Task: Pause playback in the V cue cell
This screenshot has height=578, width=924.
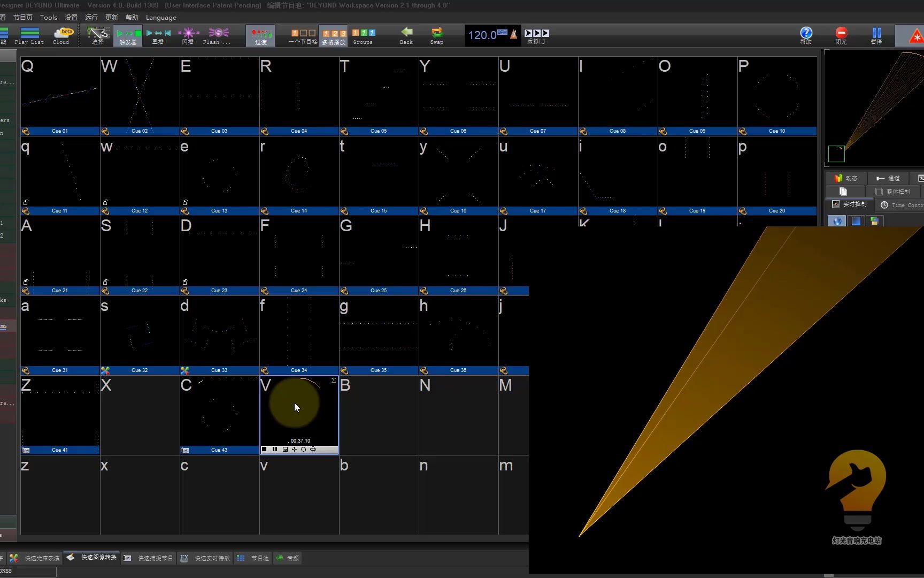Action: [x=275, y=450]
